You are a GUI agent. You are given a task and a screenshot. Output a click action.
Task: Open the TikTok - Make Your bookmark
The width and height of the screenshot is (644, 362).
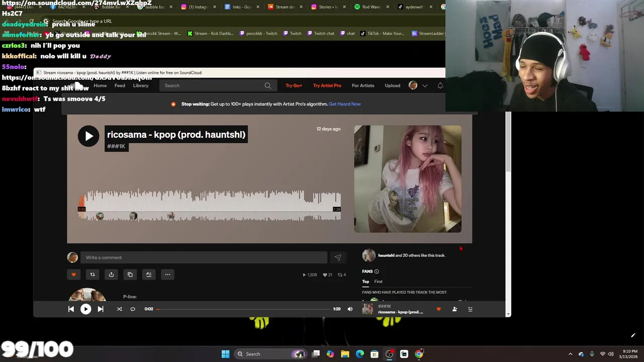click(x=381, y=34)
